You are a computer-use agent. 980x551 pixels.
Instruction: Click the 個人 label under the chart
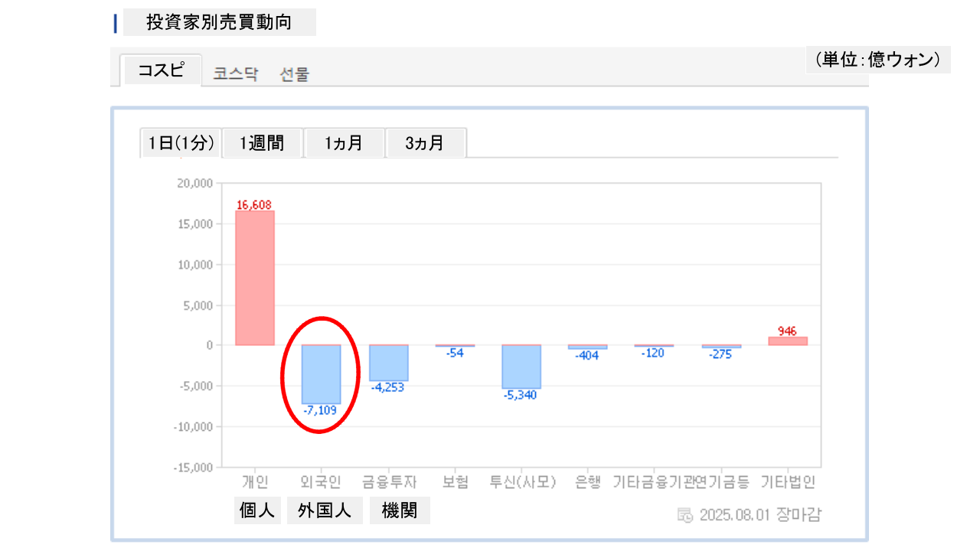pos(257,510)
